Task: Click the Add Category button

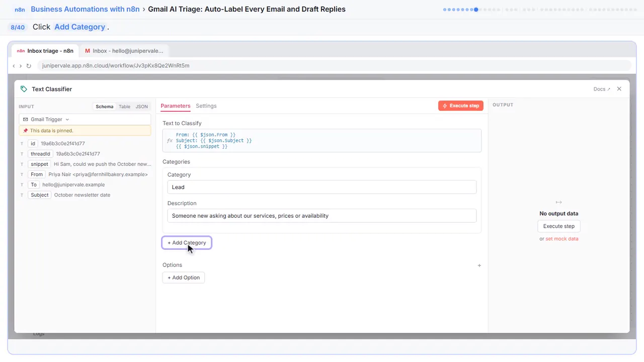Action: tap(187, 243)
